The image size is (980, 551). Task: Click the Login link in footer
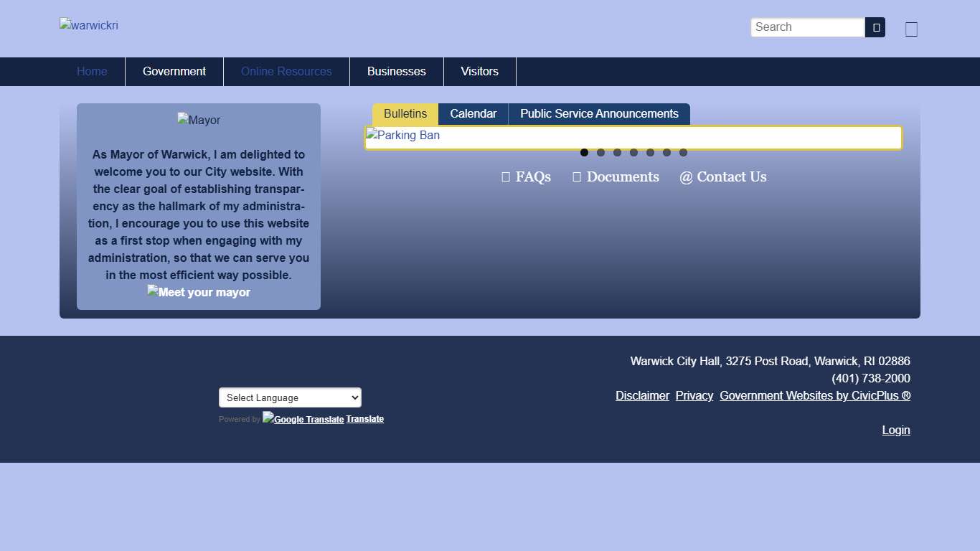point(895,430)
